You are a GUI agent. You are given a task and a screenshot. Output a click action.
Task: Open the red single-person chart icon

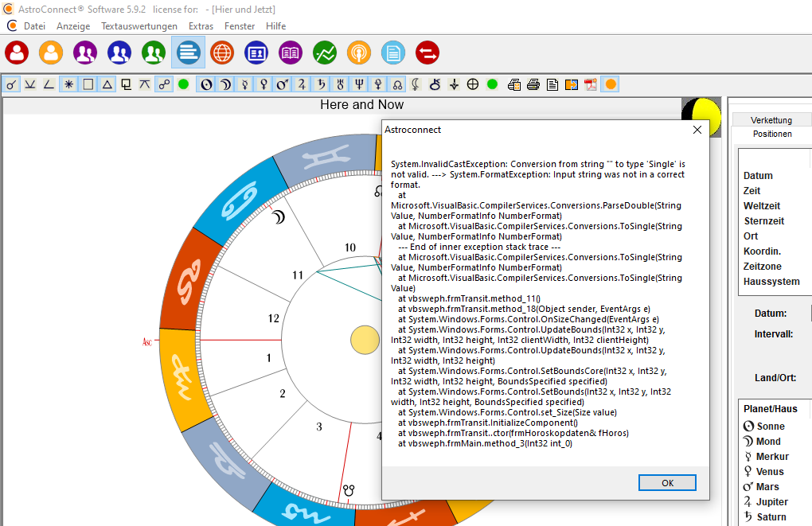pyautogui.click(x=17, y=53)
